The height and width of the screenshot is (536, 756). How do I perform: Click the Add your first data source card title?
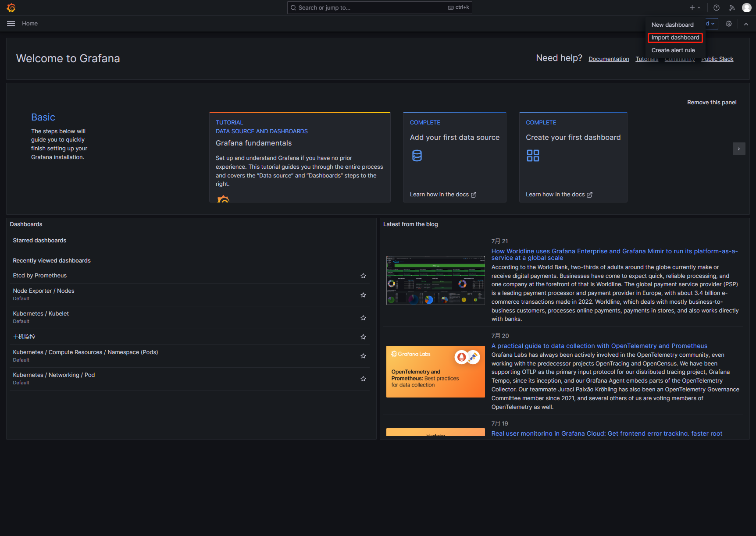point(455,138)
